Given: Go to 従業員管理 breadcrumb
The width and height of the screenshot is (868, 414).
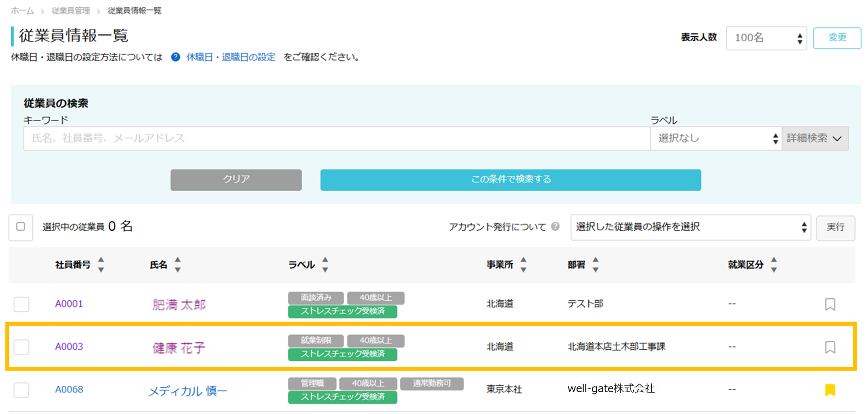Looking at the screenshot, I should [71, 11].
